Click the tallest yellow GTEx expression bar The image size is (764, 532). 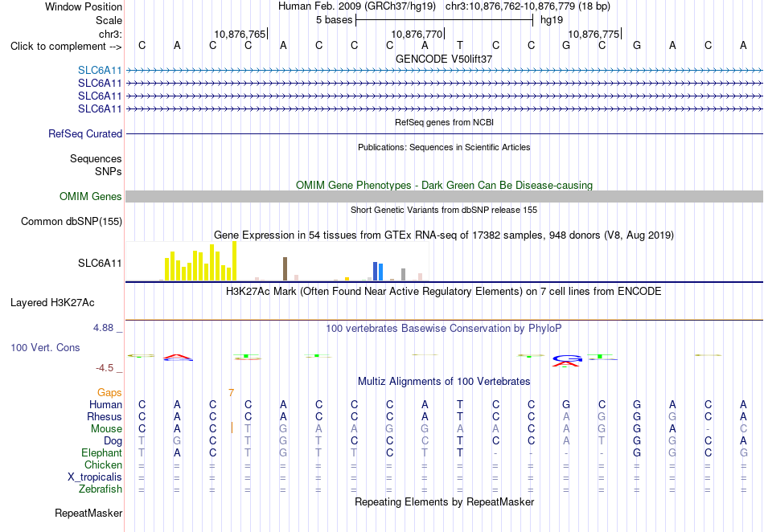tap(234, 261)
